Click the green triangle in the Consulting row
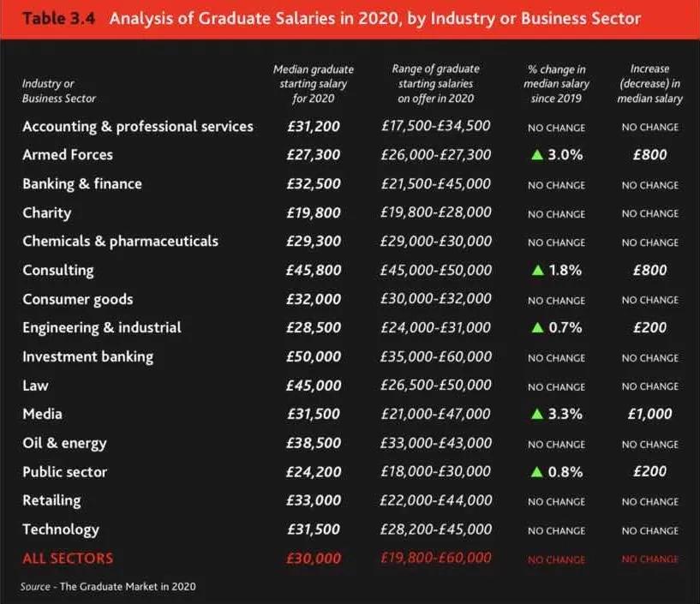 pos(537,270)
